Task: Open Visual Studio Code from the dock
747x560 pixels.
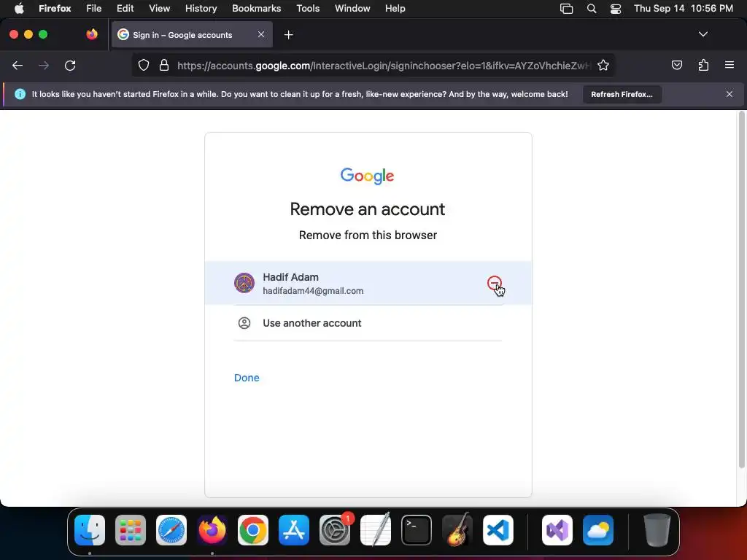Action: tap(498, 530)
